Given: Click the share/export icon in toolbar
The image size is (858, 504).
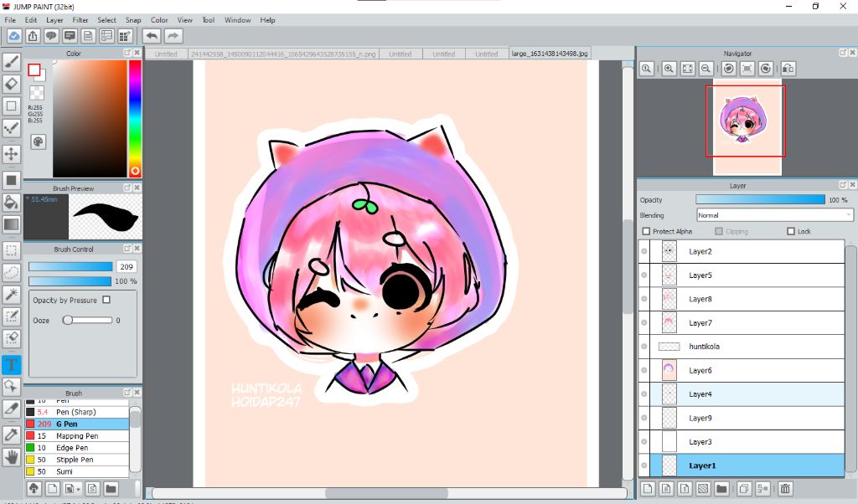Looking at the screenshot, I should tap(33, 36).
